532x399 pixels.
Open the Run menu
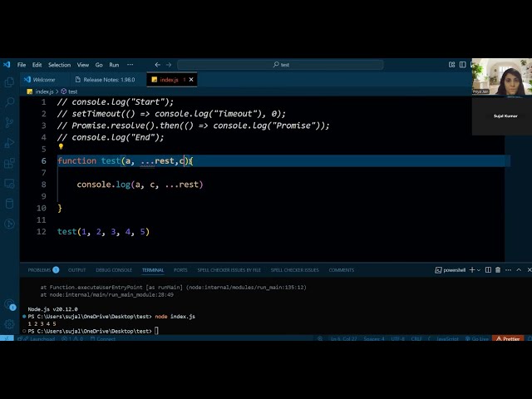pos(114,65)
